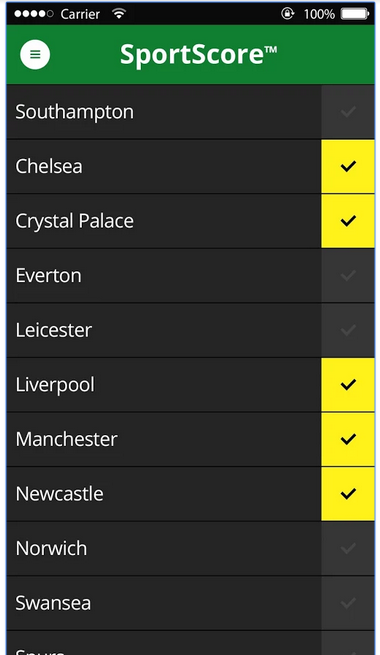Turn off the Manchester checkmark
The height and width of the screenshot is (655, 380).
[348, 439]
